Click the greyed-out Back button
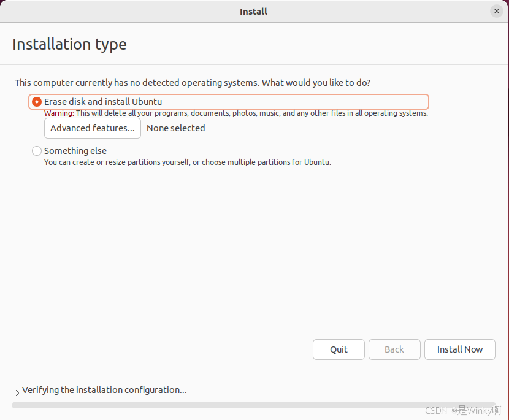The image size is (509, 420). click(394, 349)
